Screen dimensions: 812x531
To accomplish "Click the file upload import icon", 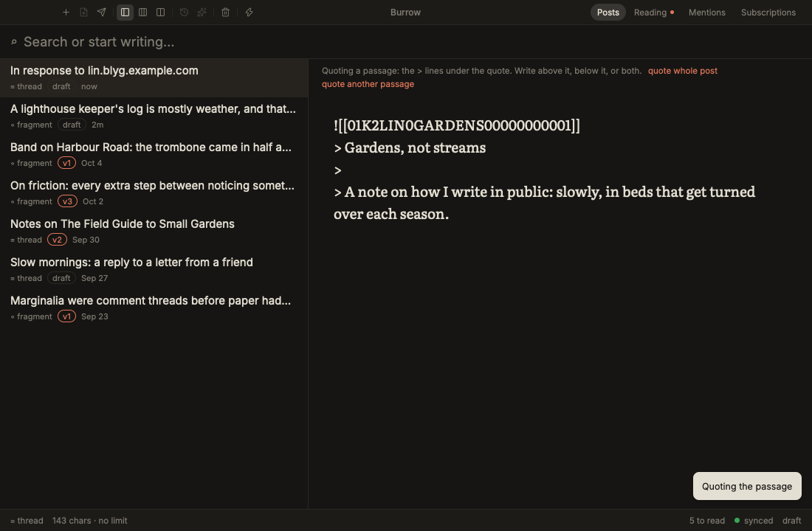I will pos(83,13).
